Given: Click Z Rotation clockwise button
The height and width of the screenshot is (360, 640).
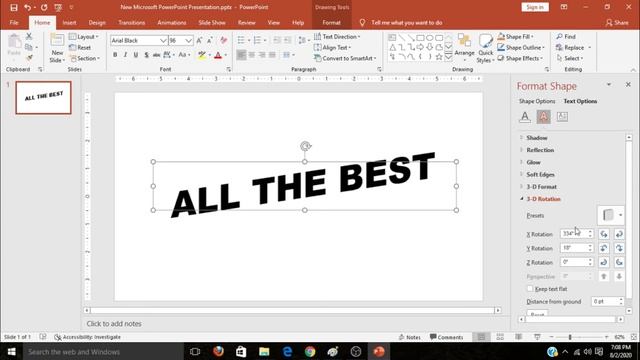Looking at the screenshot, I should [604, 262].
